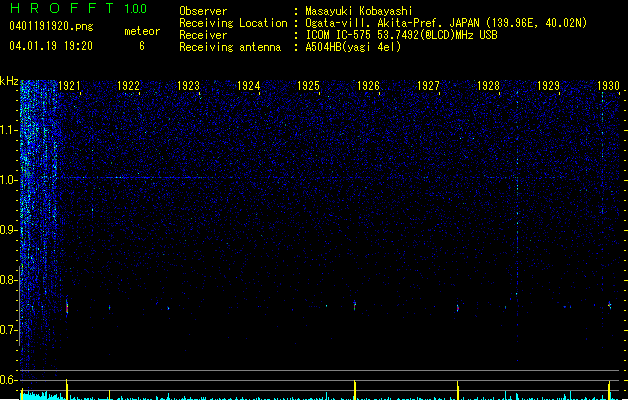Click the 'meteor' count label
The width and height of the screenshot is (629, 400).
point(142,31)
